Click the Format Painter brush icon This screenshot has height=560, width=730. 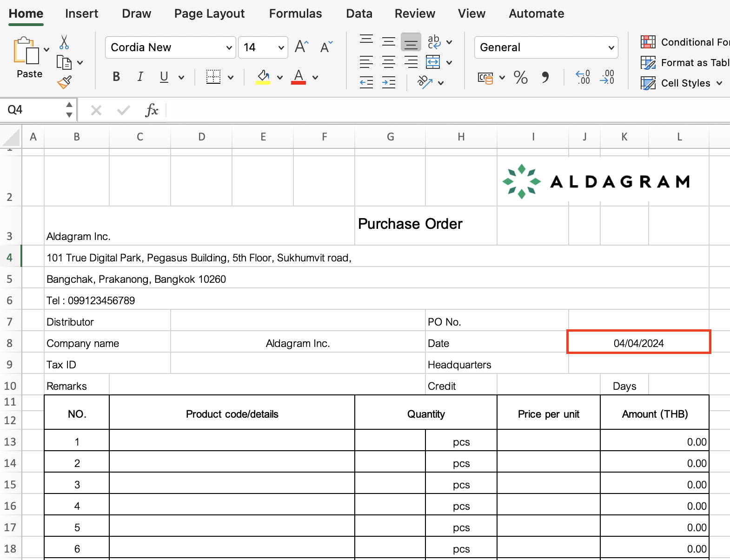point(64,82)
